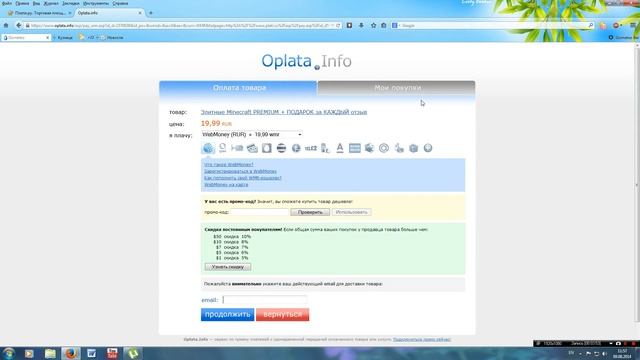Image resolution: width=640 pixels, height=360 pixels.
Task: Open uTorrent from the taskbar
Action: point(133,353)
